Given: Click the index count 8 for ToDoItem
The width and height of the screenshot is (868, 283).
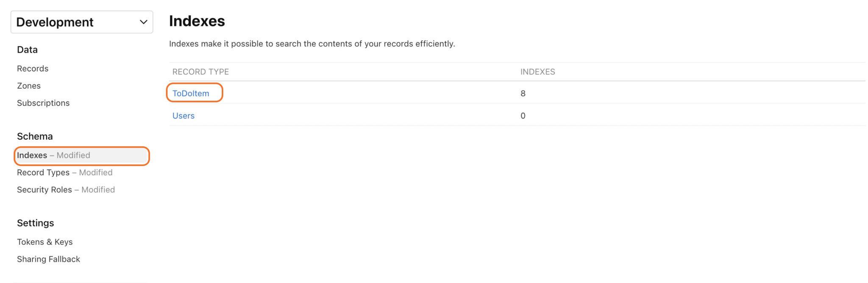Looking at the screenshot, I should point(523,93).
